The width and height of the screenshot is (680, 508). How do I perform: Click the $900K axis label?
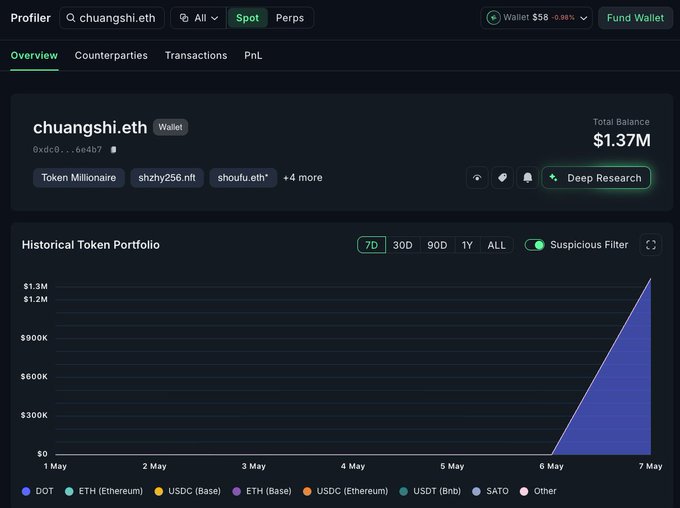34,338
